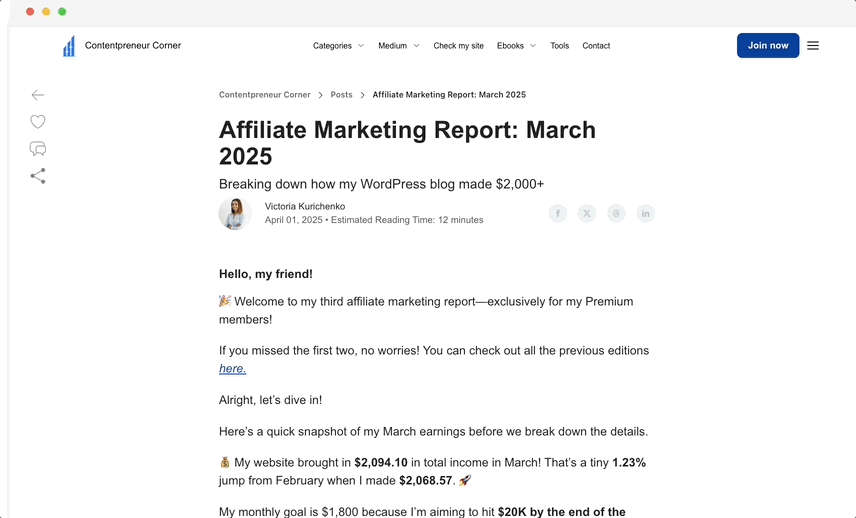Expand the Categories dropdown
Image resolution: width=856 pixels, height=518 pixels.
338,46
